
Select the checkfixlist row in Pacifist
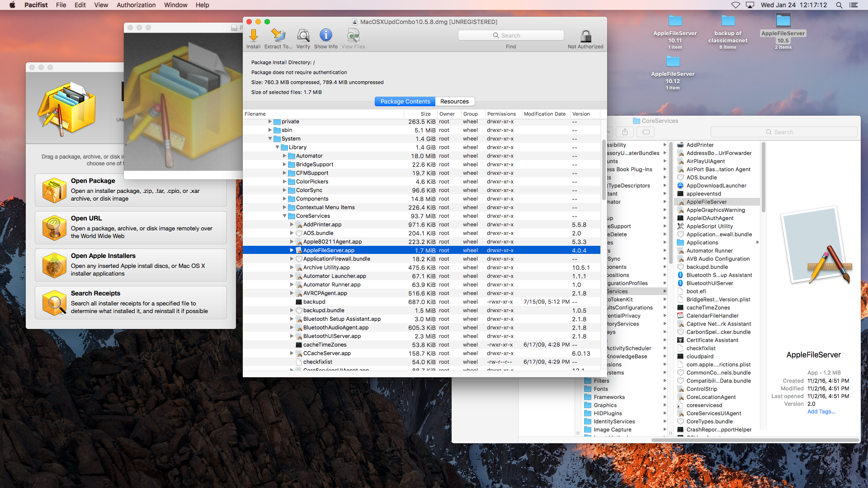[x=421, y=362]
